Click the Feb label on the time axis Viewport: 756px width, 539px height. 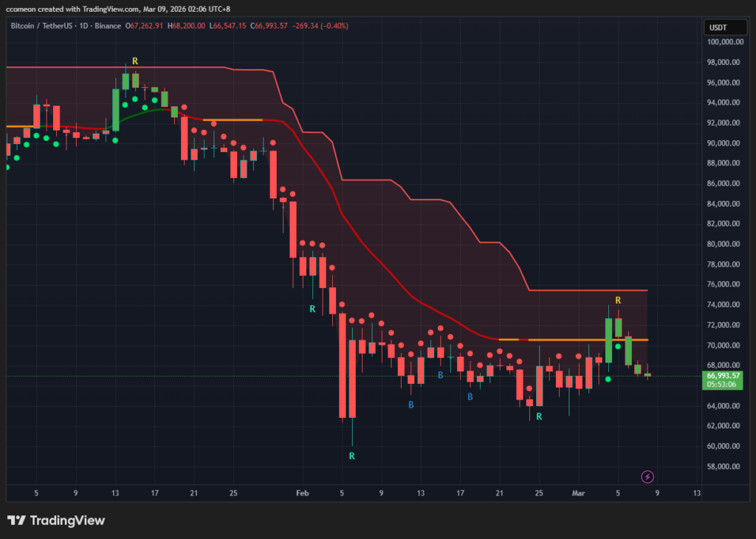[302, 493]
